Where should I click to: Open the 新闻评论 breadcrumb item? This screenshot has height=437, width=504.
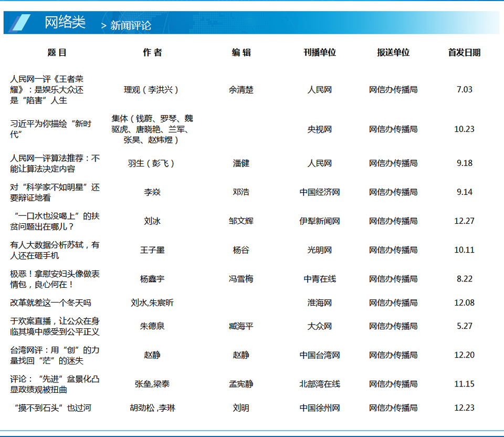click(x=130, y=25)
